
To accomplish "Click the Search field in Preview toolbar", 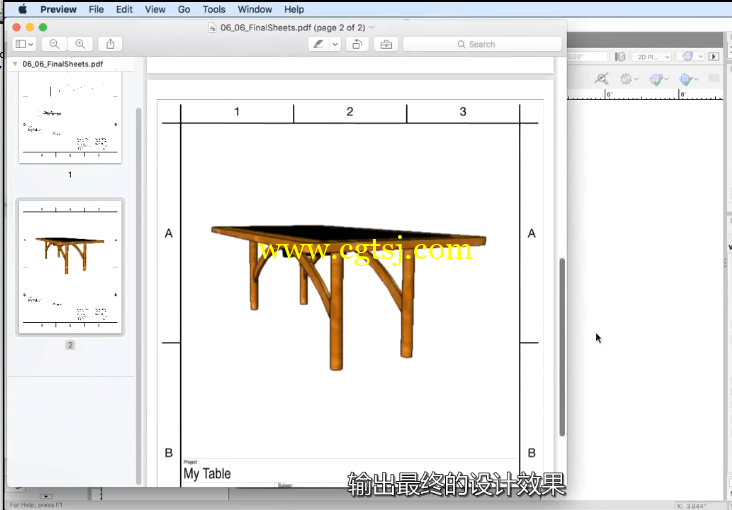I will click(x=482, y=44).
